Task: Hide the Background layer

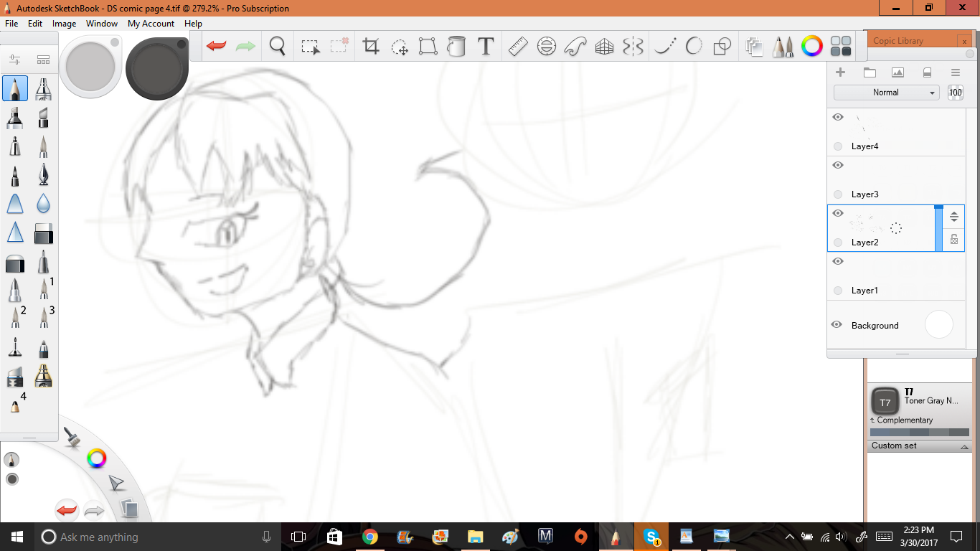Action: point(837,325)
